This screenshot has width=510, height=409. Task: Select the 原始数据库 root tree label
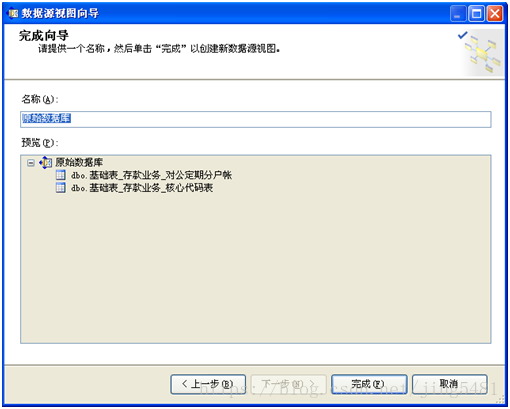pyautogui.click(x=79, y=162)
